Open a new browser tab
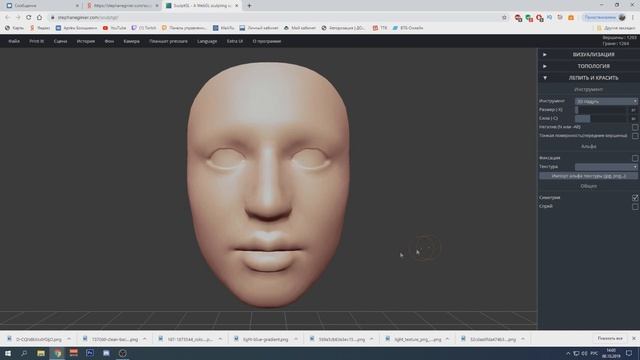This screenshot has width=640, height=360. (249, 6)
